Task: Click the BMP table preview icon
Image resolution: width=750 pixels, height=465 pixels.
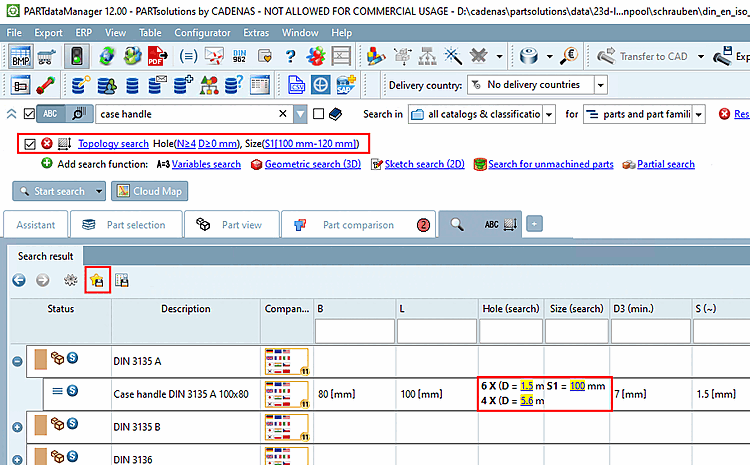Action: click(x=21, y=56)
